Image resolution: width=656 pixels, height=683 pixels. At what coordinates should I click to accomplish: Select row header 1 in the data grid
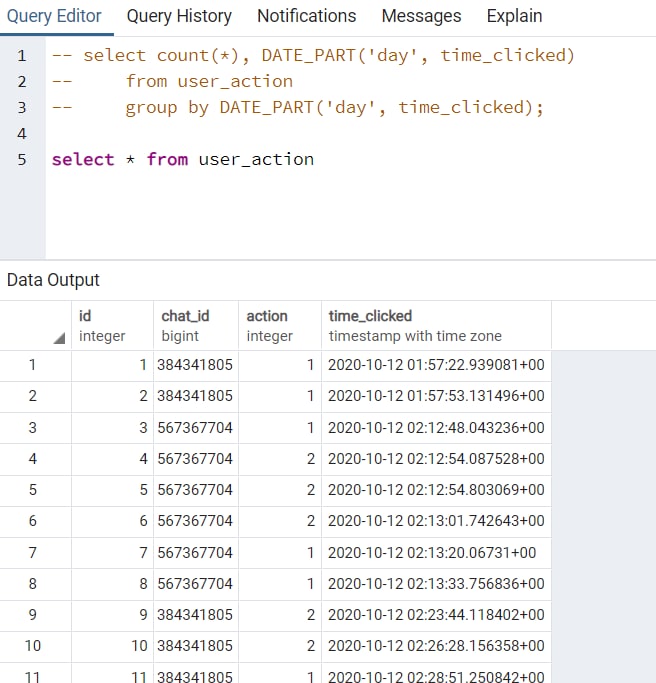[36, 365]
